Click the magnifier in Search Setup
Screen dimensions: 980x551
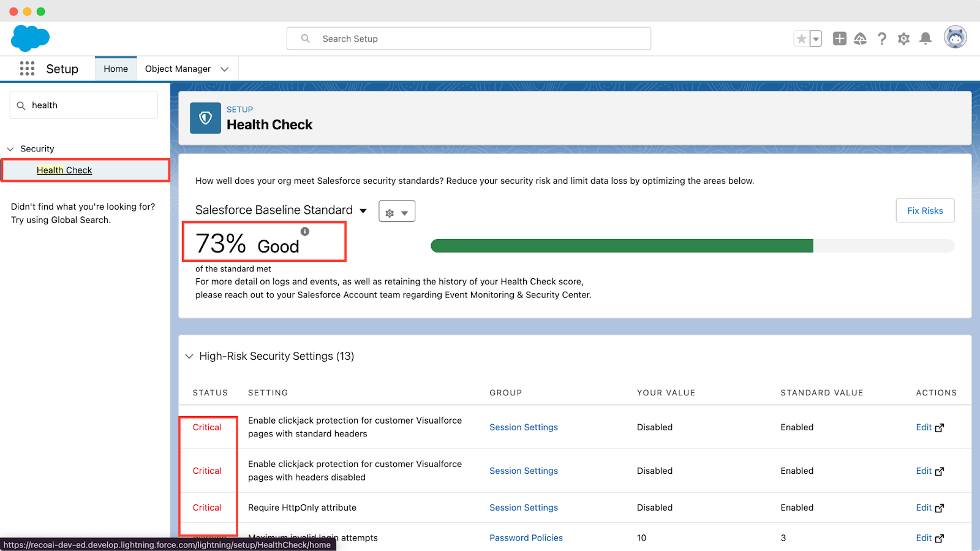(x=306, y=39)
